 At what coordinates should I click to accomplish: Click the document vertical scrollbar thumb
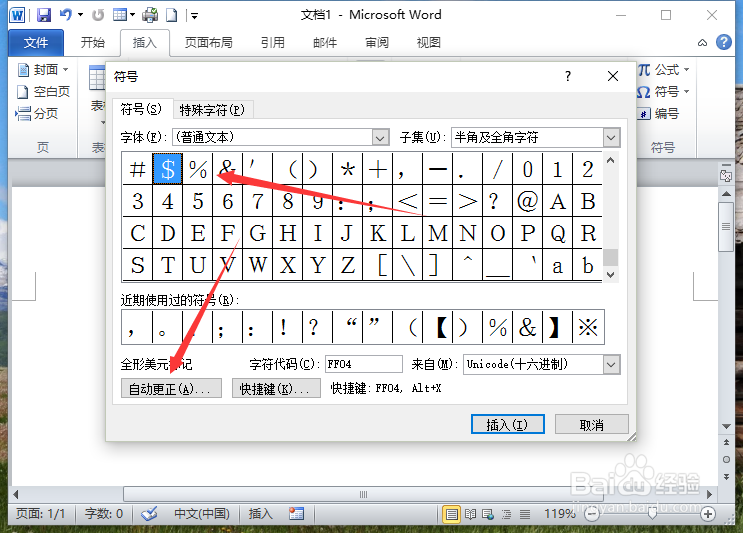(x=725, y=226)
